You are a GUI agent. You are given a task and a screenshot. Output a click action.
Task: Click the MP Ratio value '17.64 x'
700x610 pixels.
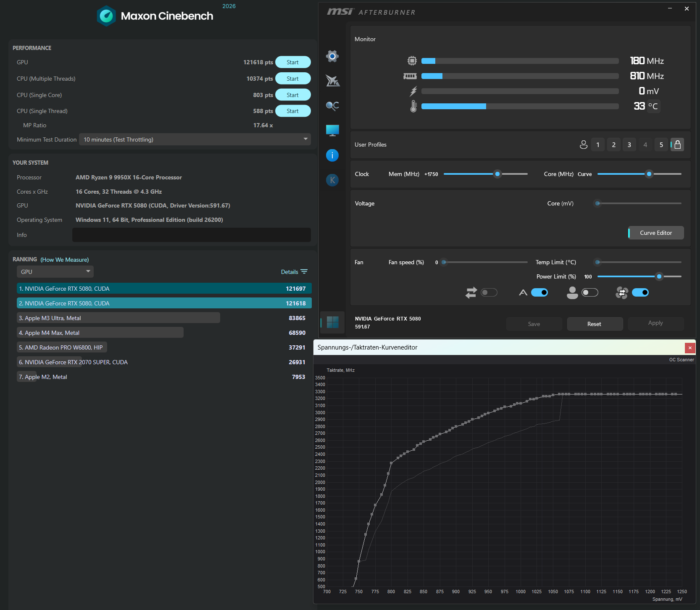pos(263,125)
